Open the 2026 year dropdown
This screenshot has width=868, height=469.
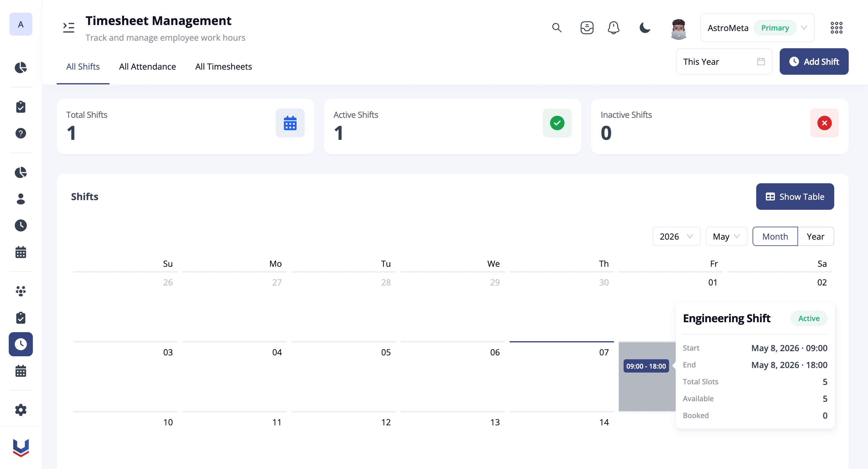coord(676,236)
